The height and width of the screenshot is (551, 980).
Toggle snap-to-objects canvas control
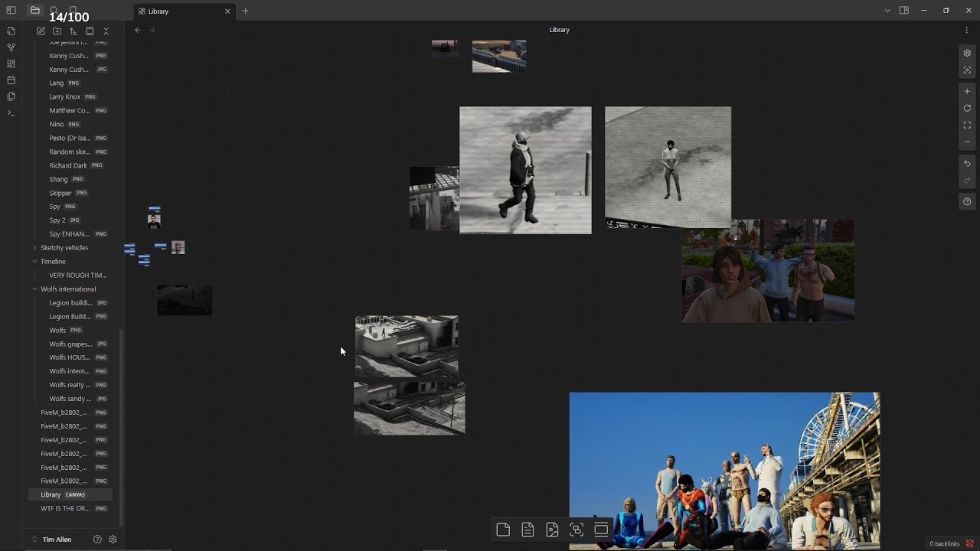[967, 70]
